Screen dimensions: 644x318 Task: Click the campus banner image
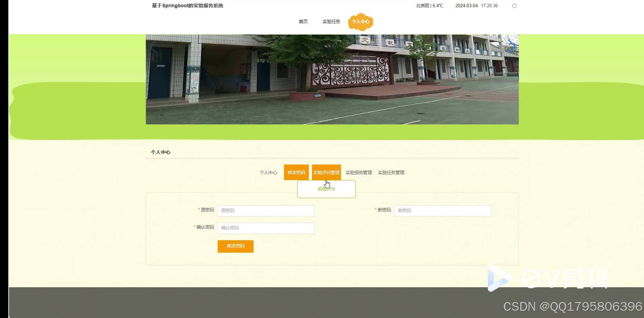[x=332, y=79]
